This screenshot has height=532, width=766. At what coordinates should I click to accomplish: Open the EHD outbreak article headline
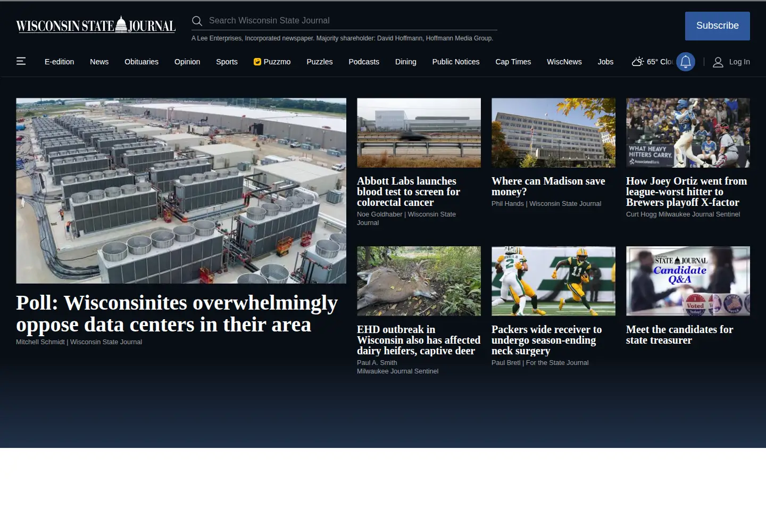coord(419,340)
